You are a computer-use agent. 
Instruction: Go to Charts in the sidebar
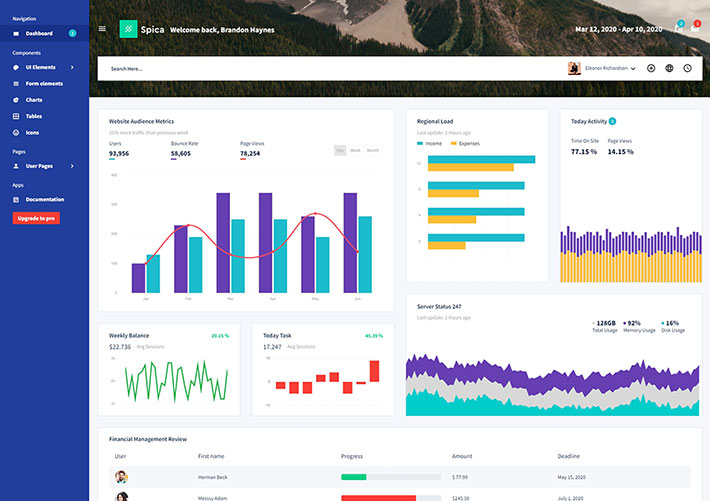coord(34,100)
